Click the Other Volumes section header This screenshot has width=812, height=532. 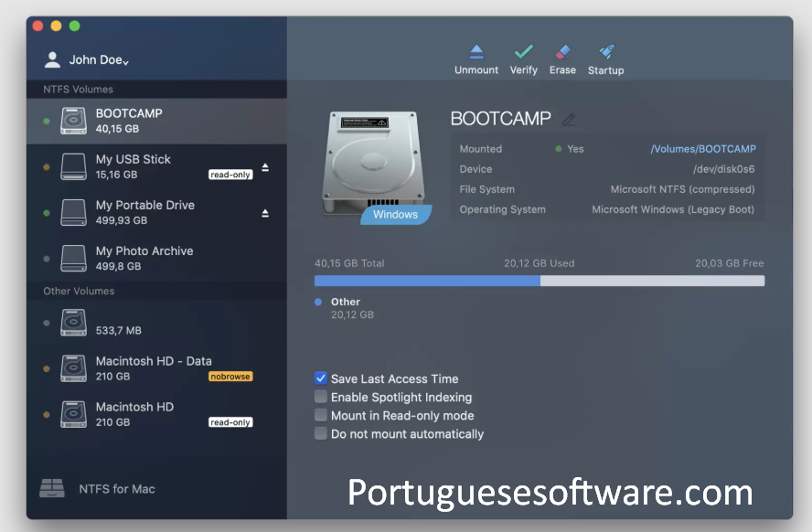pyautogui.click(x=79, y=291)
